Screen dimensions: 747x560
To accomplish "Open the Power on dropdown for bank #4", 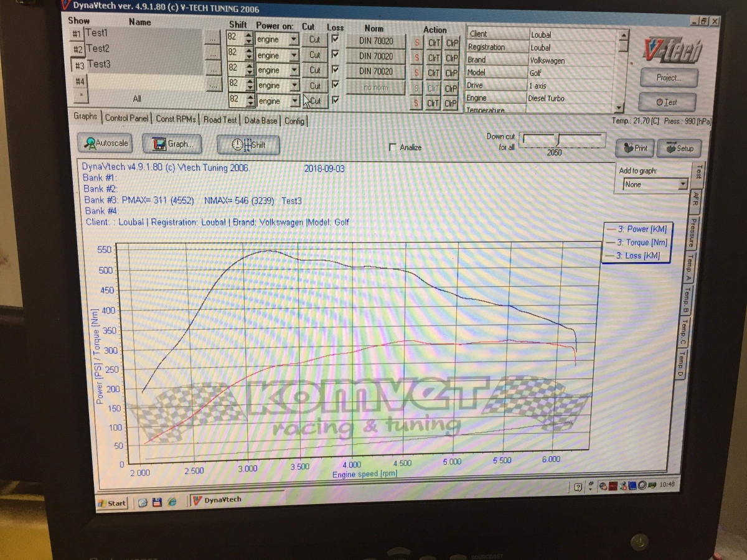I will point(294,85).
